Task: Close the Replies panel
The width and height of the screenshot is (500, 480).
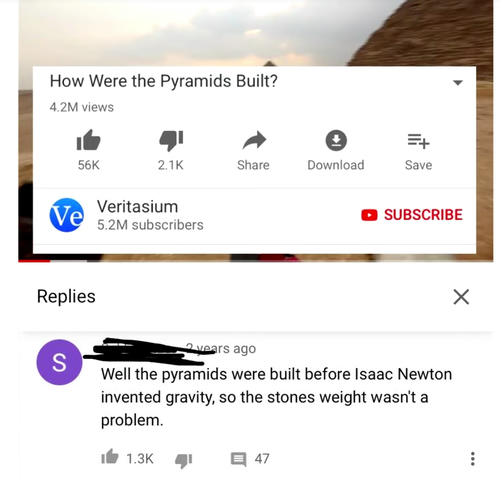Action: pos(461,297)
